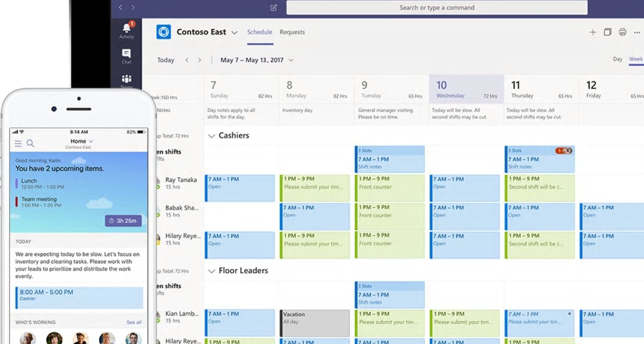
Task: Switch to the Requests tab
Action: tap(292, 32)
